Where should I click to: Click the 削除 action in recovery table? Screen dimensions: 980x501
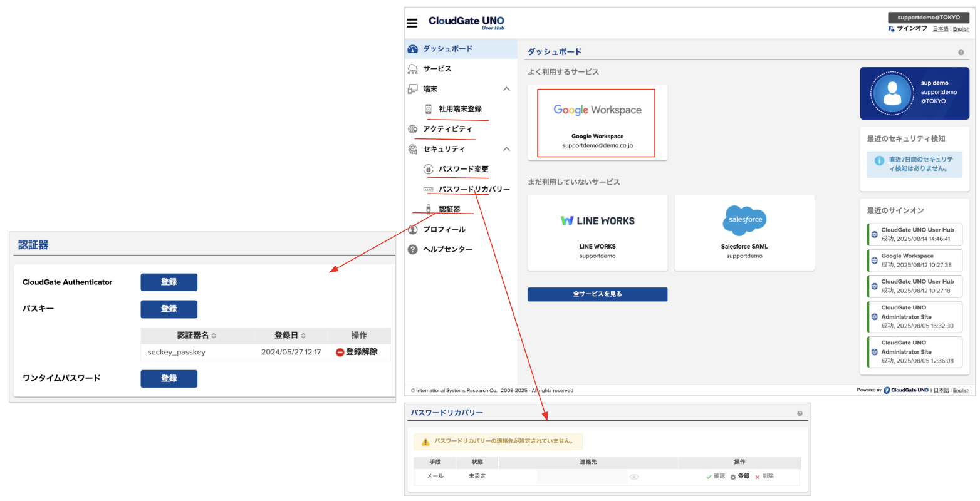tap(764, 477)
